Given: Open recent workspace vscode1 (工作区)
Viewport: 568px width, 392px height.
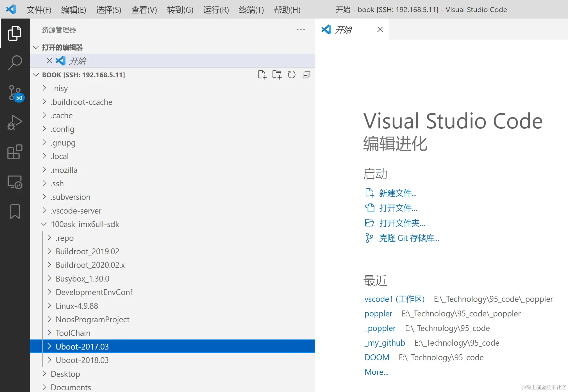Looking at the screenshot, I should (x=394, y=299).
